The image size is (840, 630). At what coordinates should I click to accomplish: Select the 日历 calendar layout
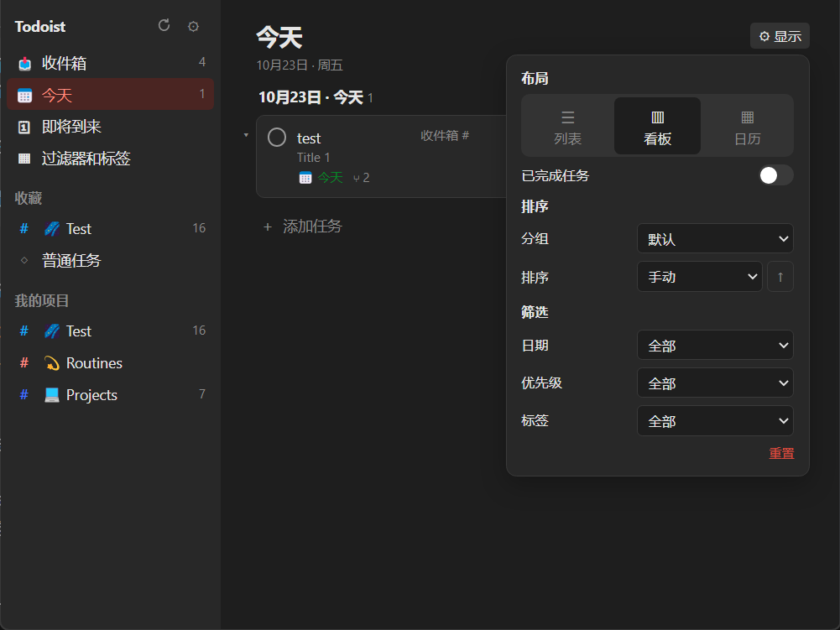tap(748, 127)
